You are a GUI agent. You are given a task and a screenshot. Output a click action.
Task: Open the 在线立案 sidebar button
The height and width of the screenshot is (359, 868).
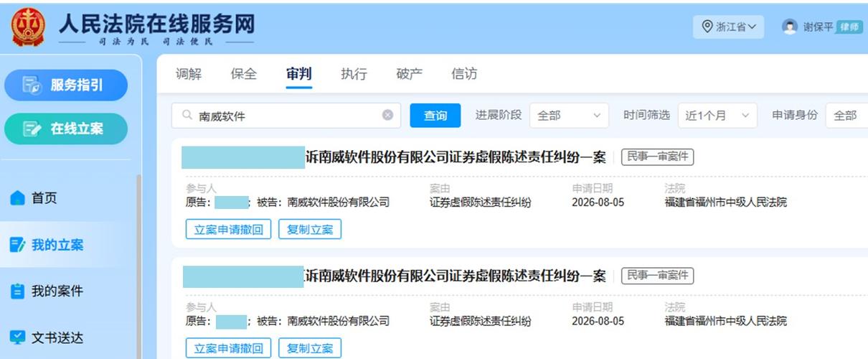66,129
